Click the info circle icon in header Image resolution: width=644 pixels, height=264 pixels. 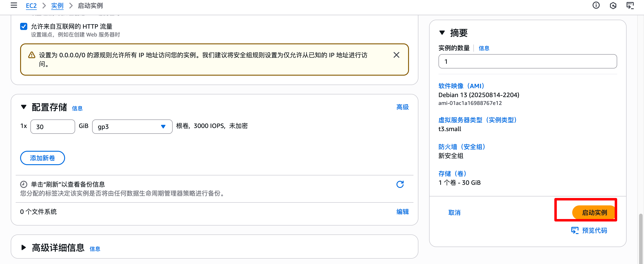596,5
